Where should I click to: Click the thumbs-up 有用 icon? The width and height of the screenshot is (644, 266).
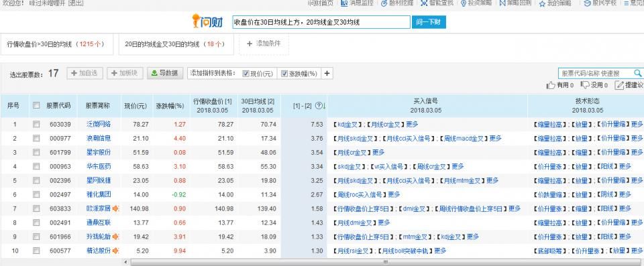(551, 85)
